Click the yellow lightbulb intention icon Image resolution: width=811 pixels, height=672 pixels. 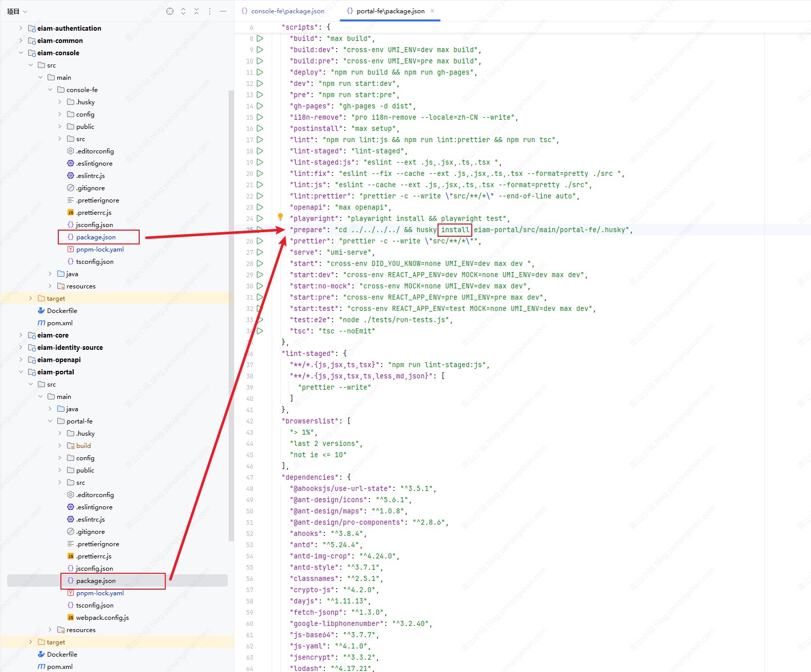click(280, 217)
